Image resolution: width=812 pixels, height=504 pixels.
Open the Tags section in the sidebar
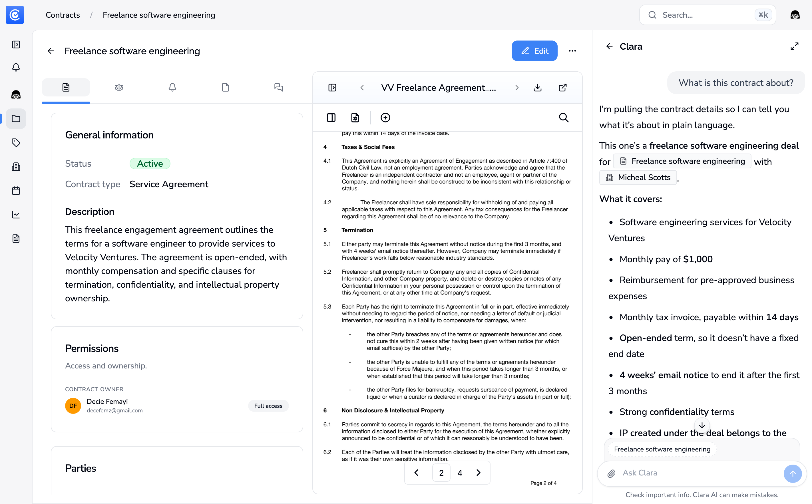(x=16, y=143)
